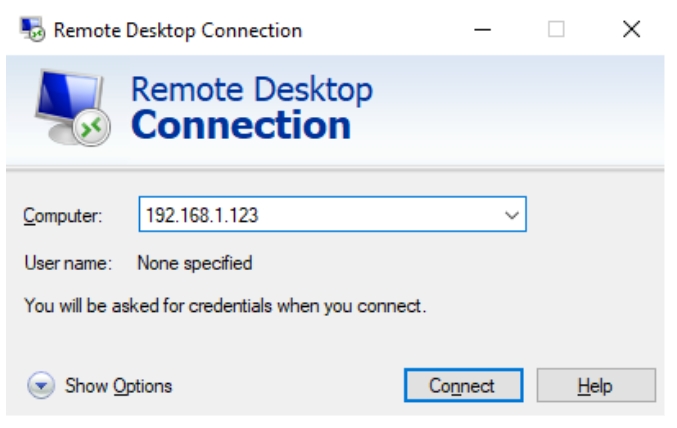Click the empty banner area right of heading

[x=520, y=108]
